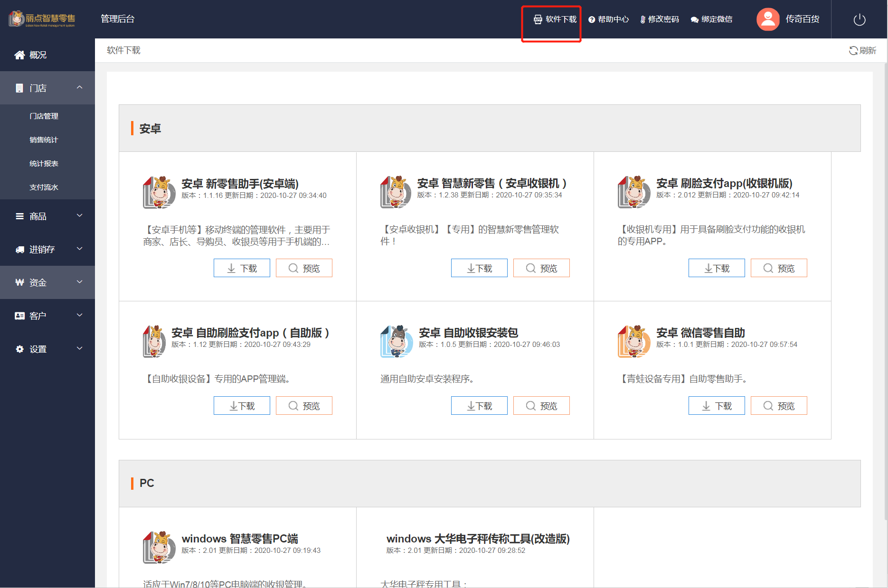Click the 商品 list icon
888x588 pixels.
pyautogui.click(x=19, y=216)
